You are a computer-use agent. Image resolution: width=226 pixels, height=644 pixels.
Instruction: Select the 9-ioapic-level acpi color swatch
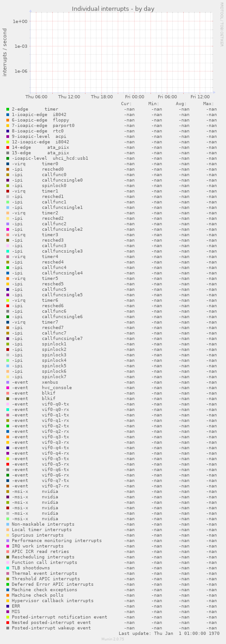(x=8, y=137)
